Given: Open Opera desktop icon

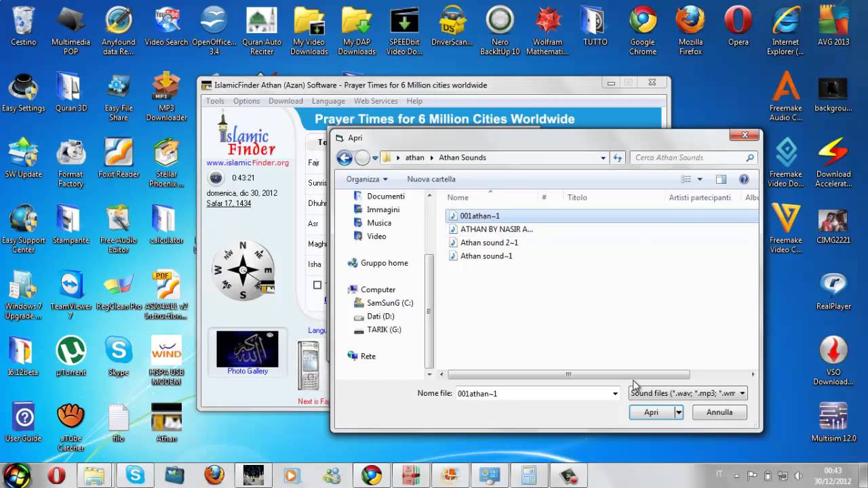Looking at the screenshot, I should tap(738, 27).
